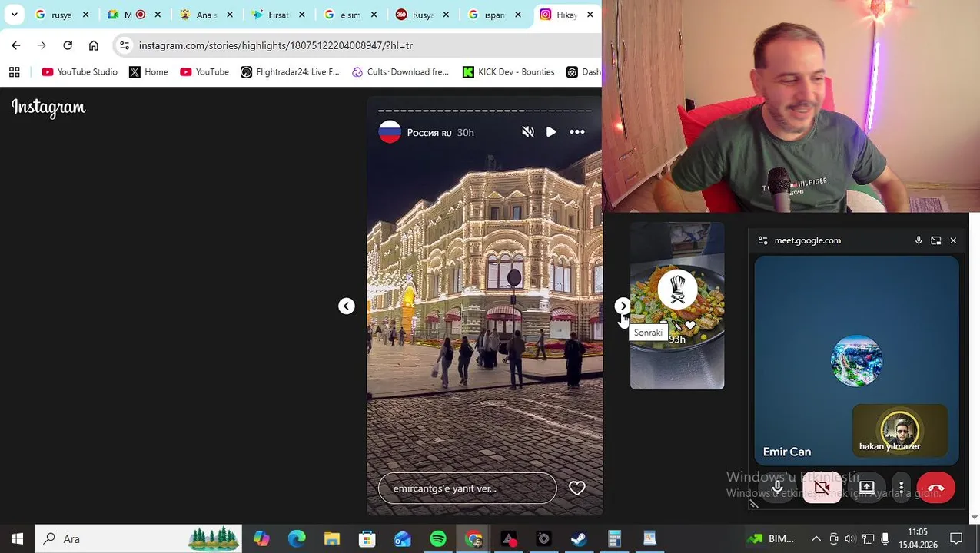Open the Windows Start menu

(x=17, y=538)
